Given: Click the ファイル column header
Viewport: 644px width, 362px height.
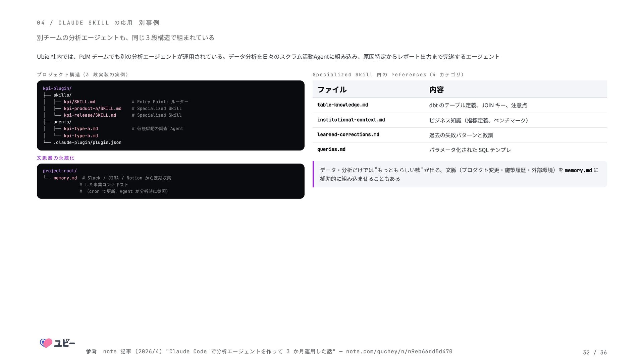Looking at the screenshot, I should click(x=332, y=89).
